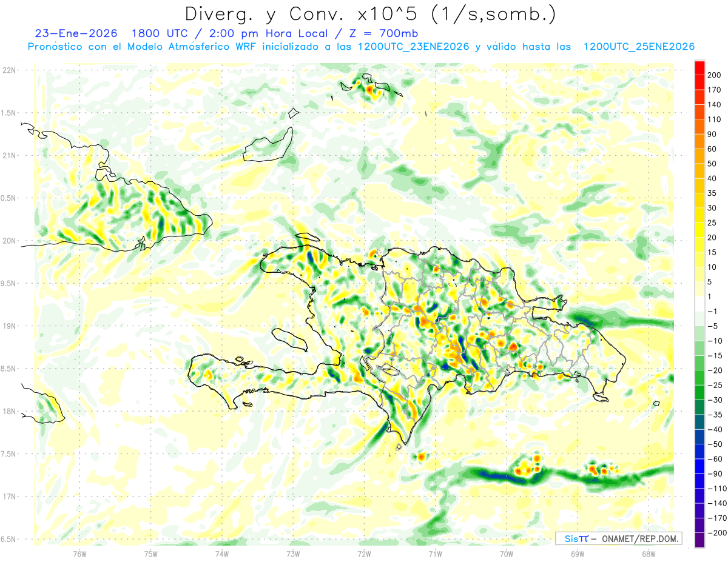Click the '20N' latitude axis label

pos(8,241)
